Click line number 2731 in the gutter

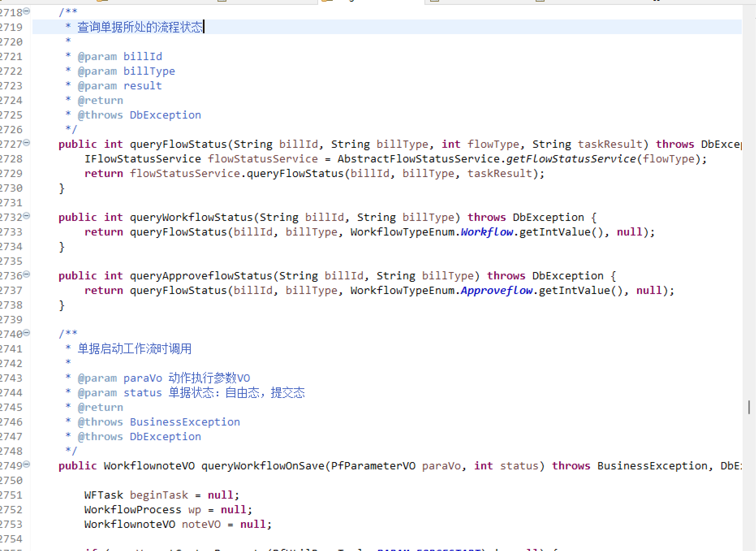point(11,203)
